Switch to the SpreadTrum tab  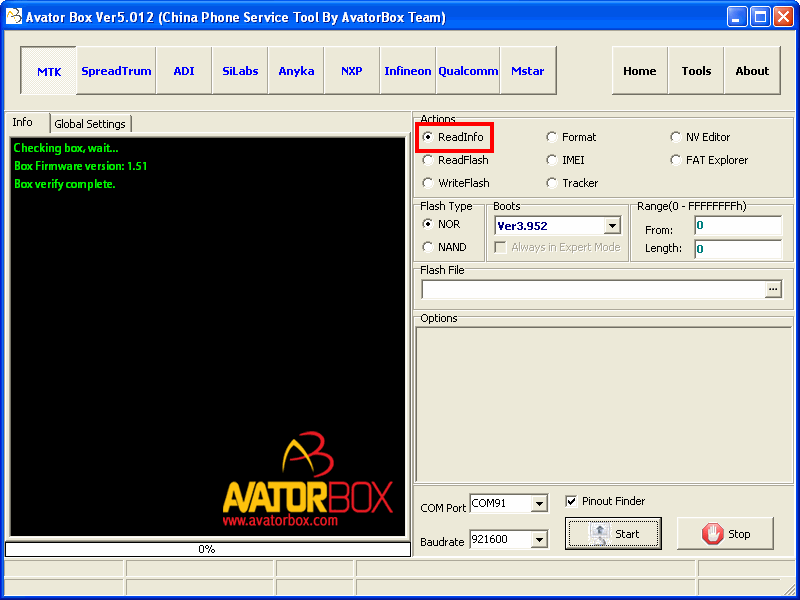tap(116, 70)
